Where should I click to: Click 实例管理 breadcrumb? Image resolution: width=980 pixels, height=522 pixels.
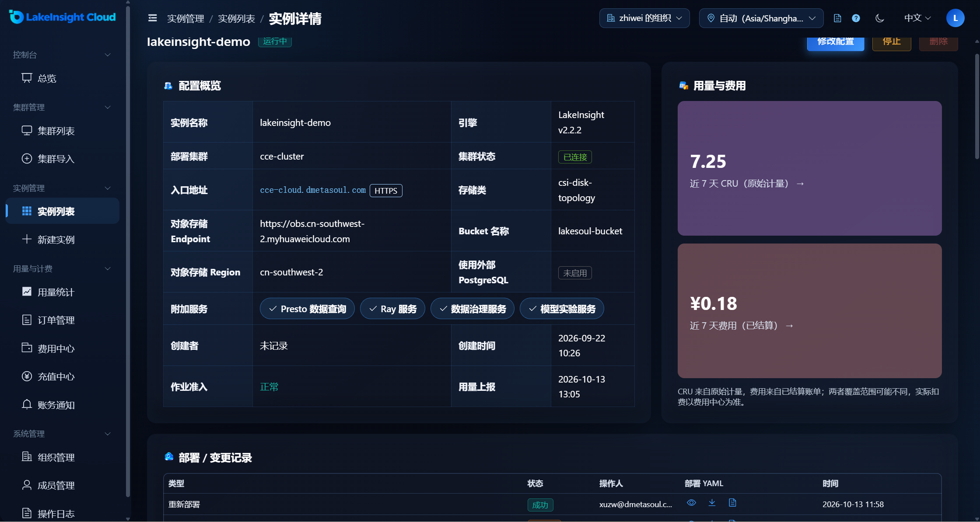coord(185,19)
